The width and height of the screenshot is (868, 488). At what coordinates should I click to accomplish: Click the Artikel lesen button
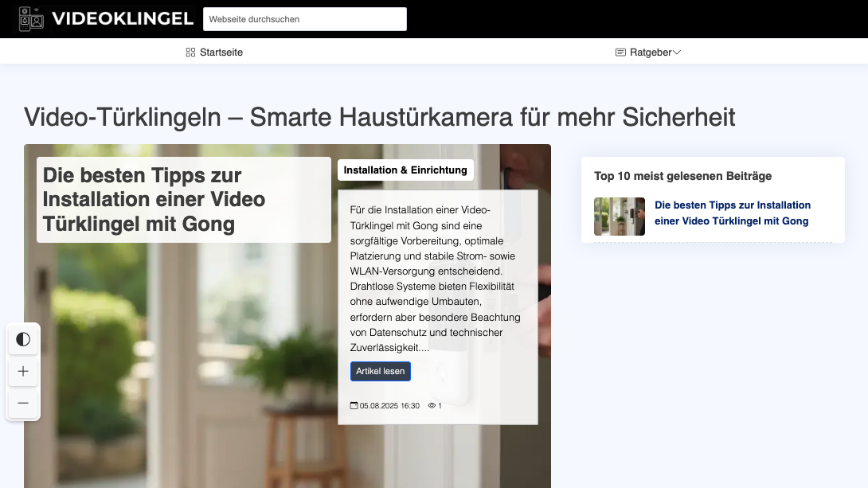point(380,371)
